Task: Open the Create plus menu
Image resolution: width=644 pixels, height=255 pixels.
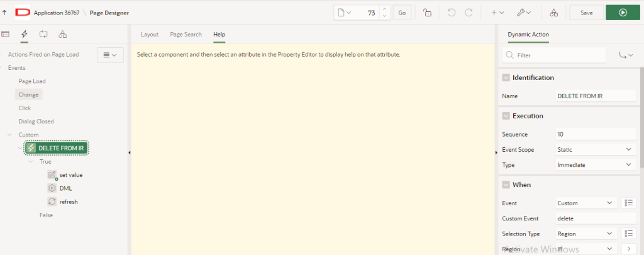Action: click(x=497, y=12)
